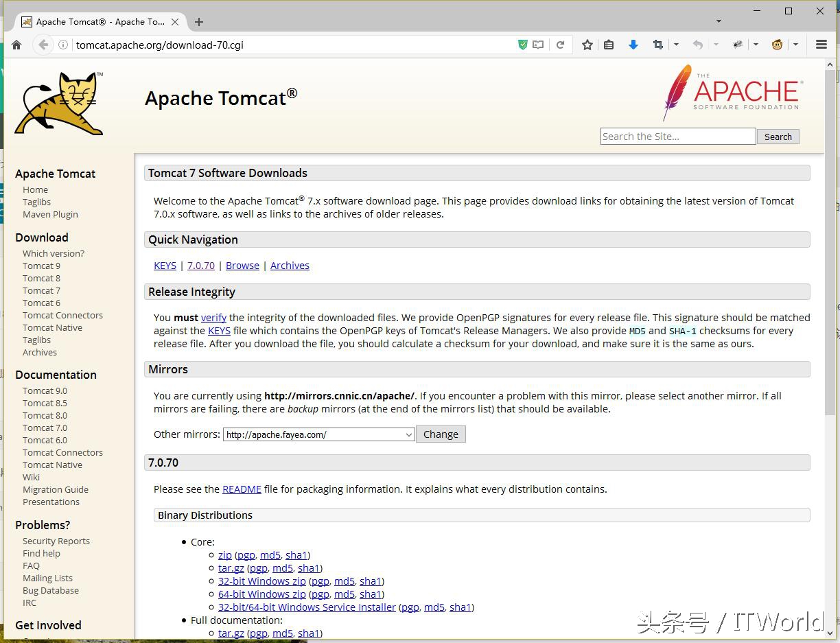Screen dimensions: 840x643
Task: Open FAQ in the sidebar
Action: click(x=31, y=565)
